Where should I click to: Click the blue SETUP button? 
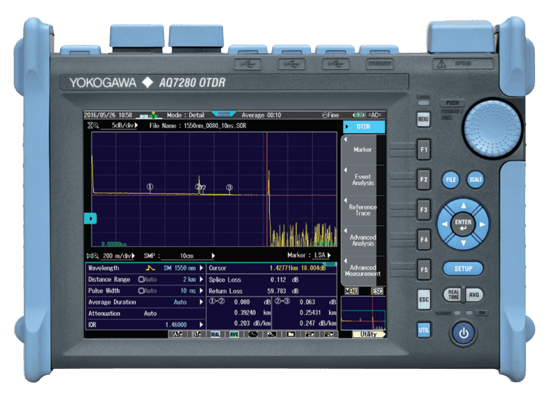click(463, 269)
